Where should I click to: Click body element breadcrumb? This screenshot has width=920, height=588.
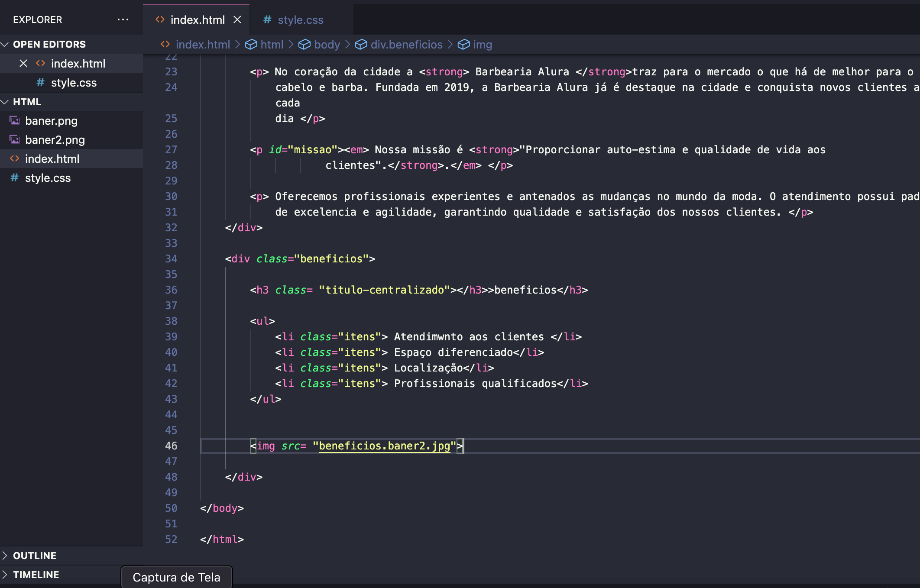click(327, 45)
